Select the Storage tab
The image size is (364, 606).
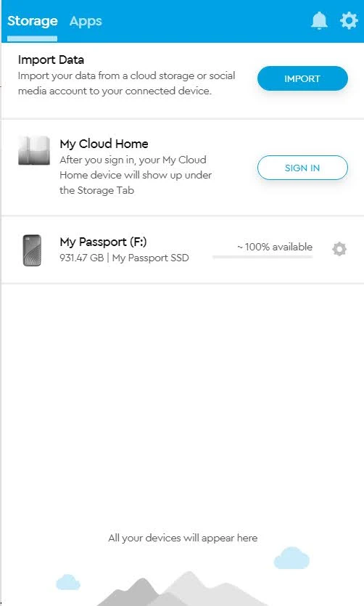(x=33, y=21)
